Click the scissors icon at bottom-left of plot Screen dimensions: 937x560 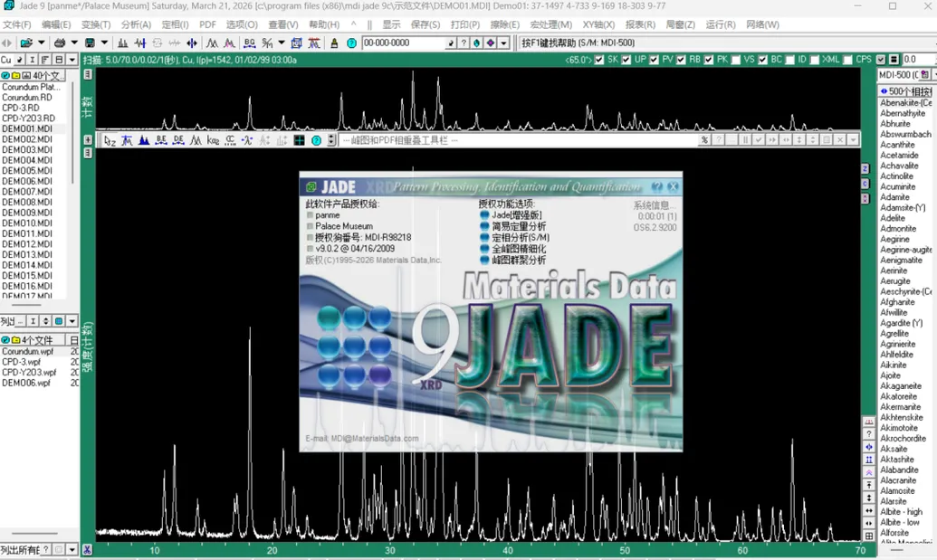87,550
